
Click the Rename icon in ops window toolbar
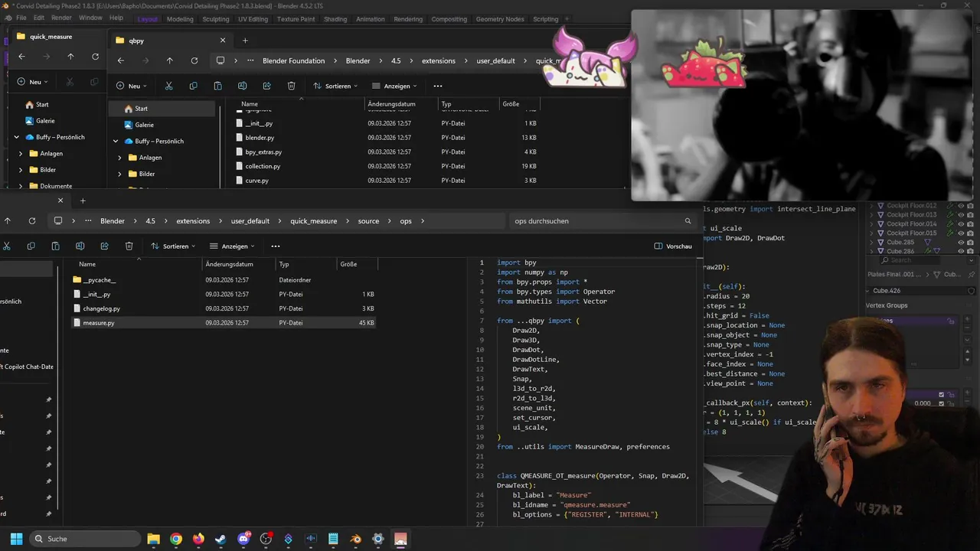(x=80, y=246)
